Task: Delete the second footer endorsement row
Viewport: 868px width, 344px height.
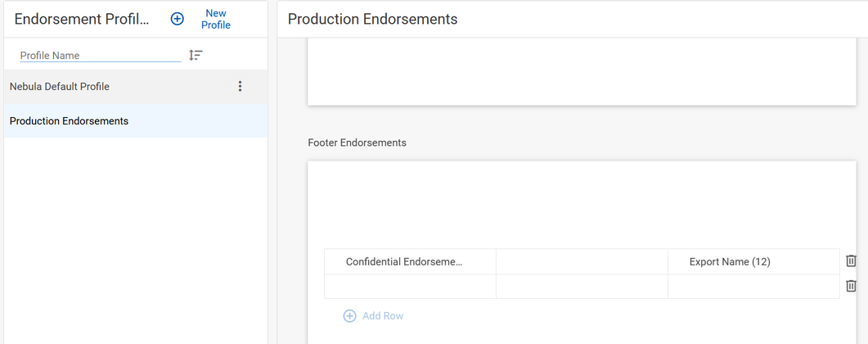Action: [x=851, y=286]
